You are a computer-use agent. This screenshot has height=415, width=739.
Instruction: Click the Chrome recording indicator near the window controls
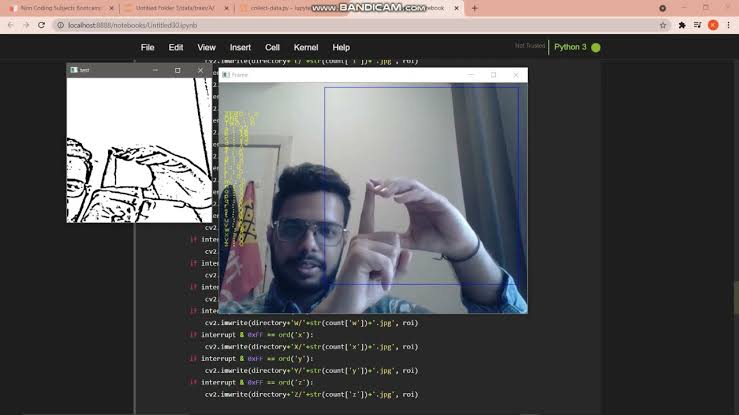pyautogui.click(x=663, y=8)
